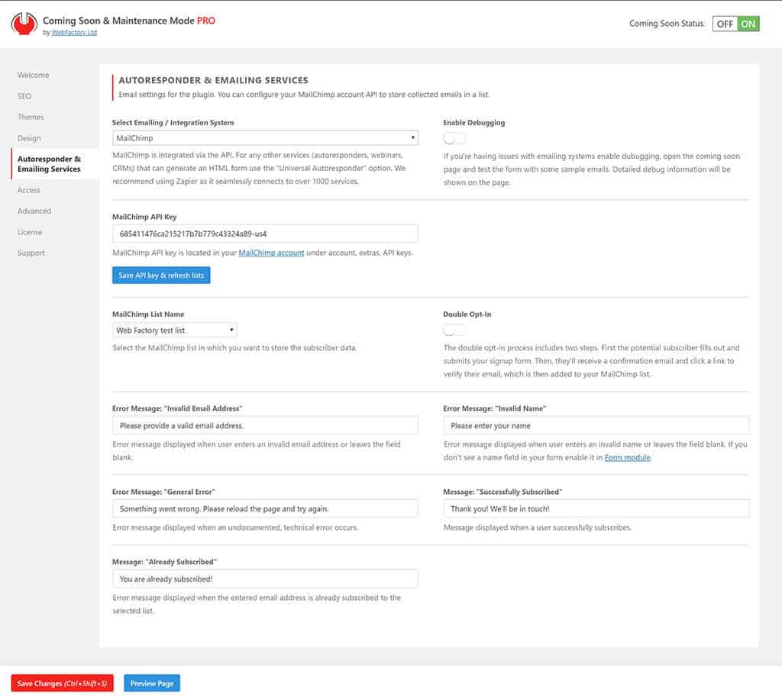Click the Preview Page button
Screen dimensions: 782x700
[x=152, y=683]
